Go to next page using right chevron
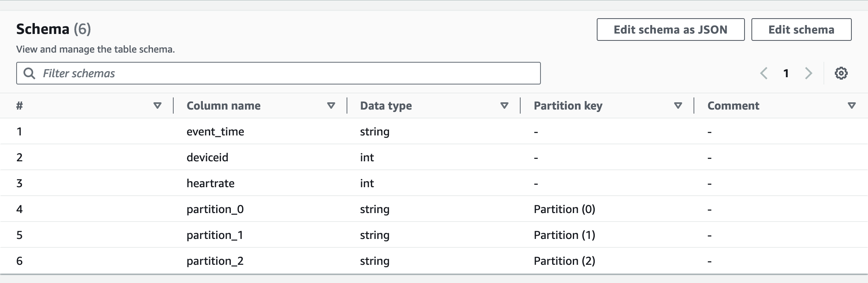This screenshot has height=283, width=868. pos(808,73)
